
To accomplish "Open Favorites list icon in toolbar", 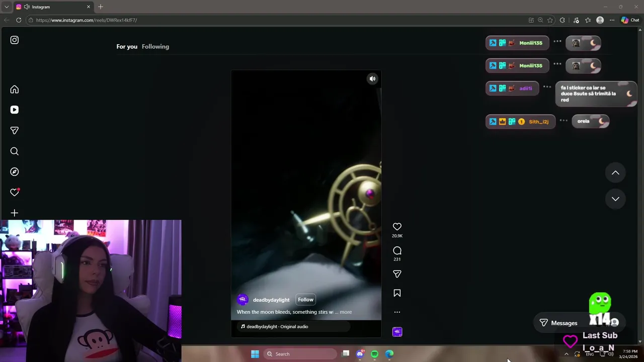I will [x=588, y=20].
